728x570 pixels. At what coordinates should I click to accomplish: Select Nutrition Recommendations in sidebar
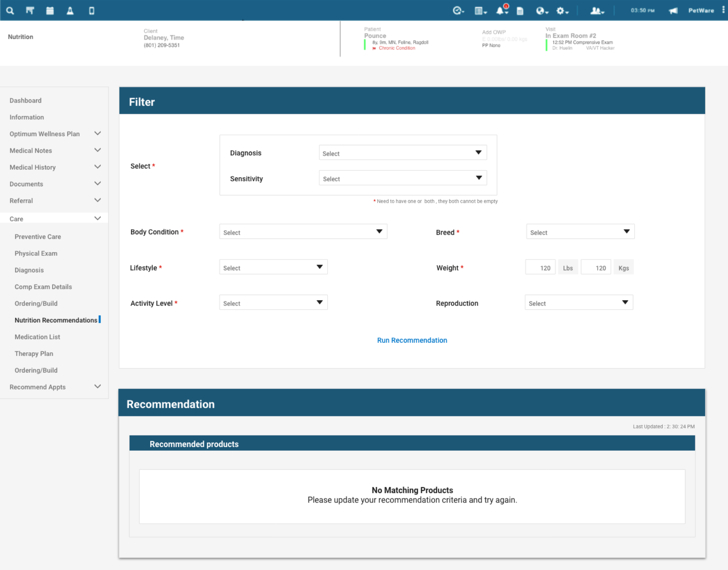coord(56,320)
